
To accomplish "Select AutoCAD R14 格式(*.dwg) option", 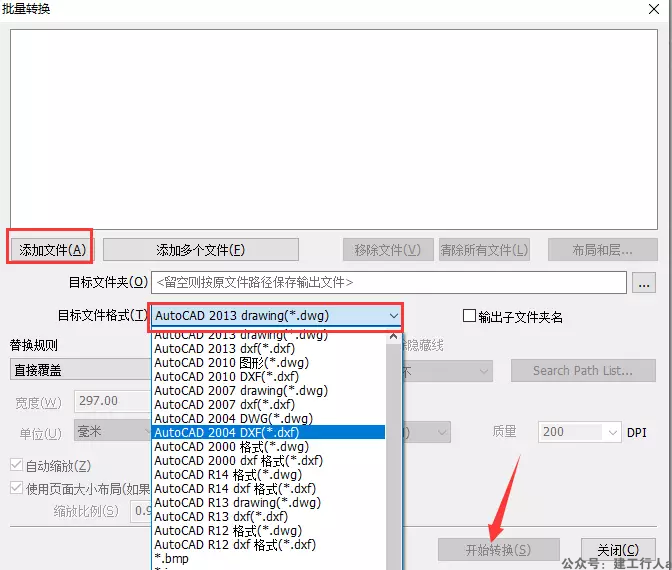I will click(x=268, y=475).
